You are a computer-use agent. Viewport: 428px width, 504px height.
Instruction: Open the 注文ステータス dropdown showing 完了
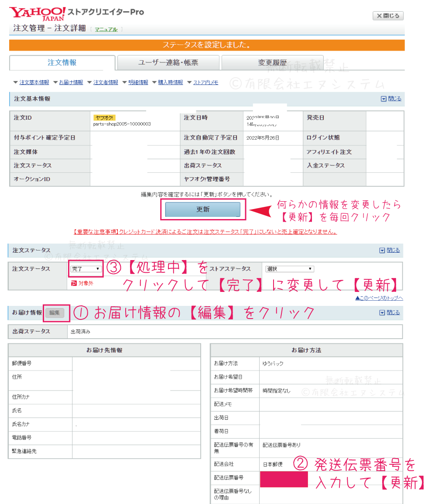(x=86, y=269)
